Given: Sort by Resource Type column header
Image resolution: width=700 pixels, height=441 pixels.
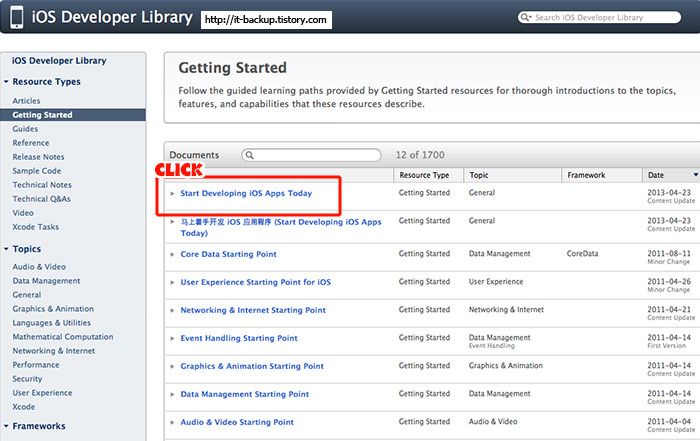Looking at the screenshot, I should (429, 175).
